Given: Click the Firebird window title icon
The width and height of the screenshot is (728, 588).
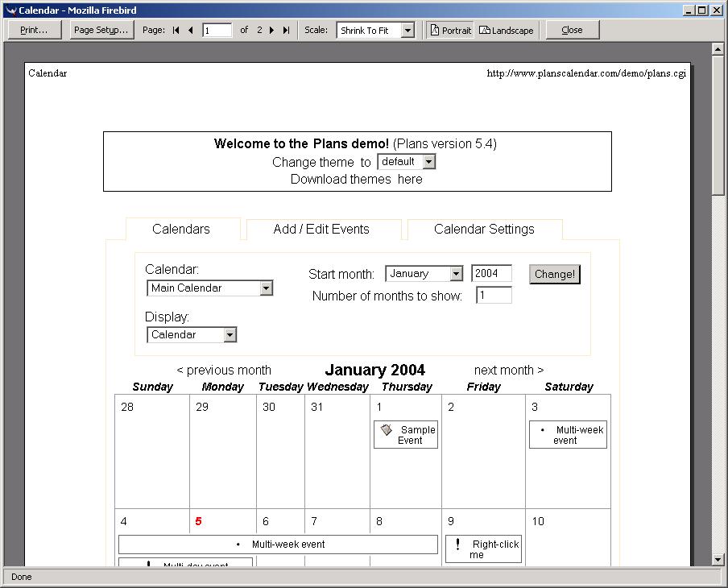Looking at the screenshot, I should (x=11, y=10).
